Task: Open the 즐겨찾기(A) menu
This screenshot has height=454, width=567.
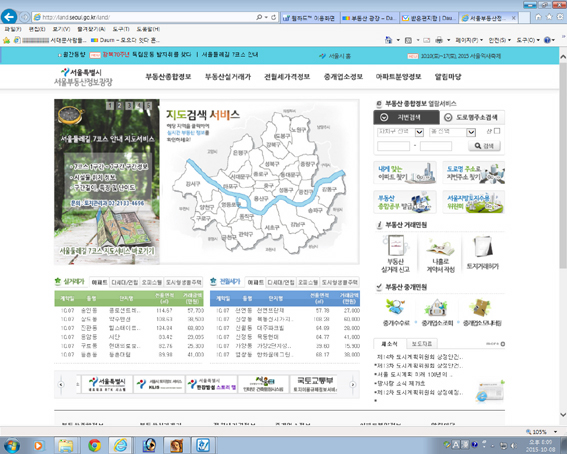Action: (x=91, y=29)
